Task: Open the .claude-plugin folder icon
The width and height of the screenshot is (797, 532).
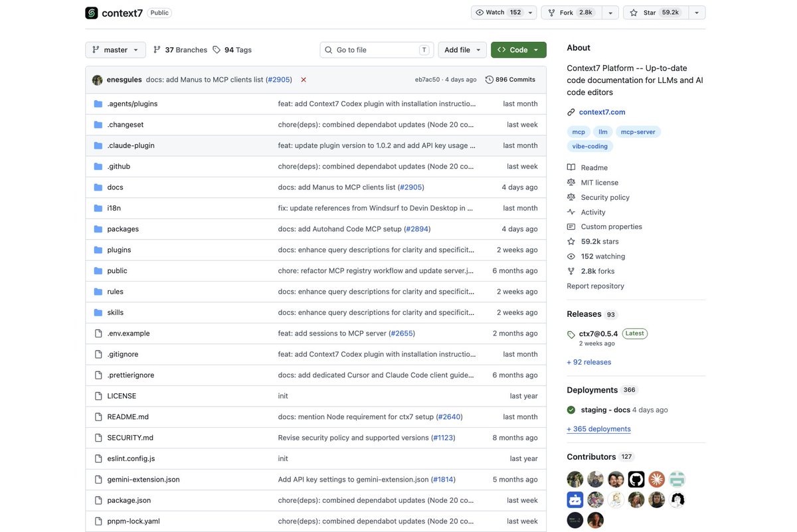Action: point(98,145)
